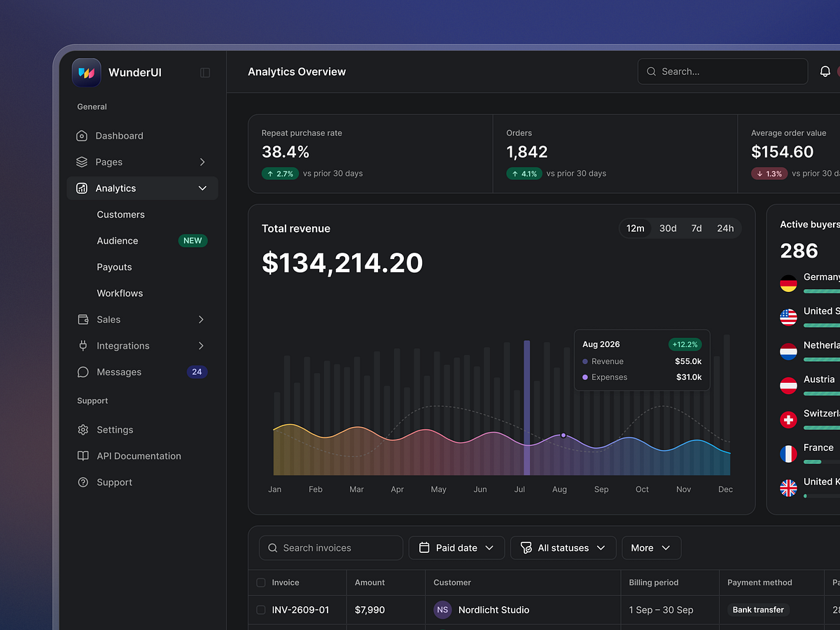Click the INV-2609-01 invoice number
The height and width of the screenshot is (630, 840).
click(300, 610)
